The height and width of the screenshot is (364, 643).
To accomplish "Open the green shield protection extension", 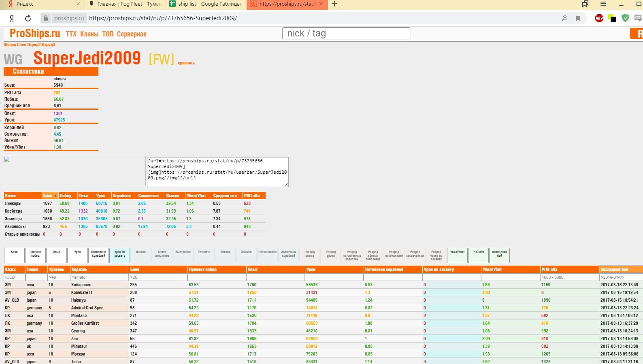I will pyautogui.click(x=625, y=18).
